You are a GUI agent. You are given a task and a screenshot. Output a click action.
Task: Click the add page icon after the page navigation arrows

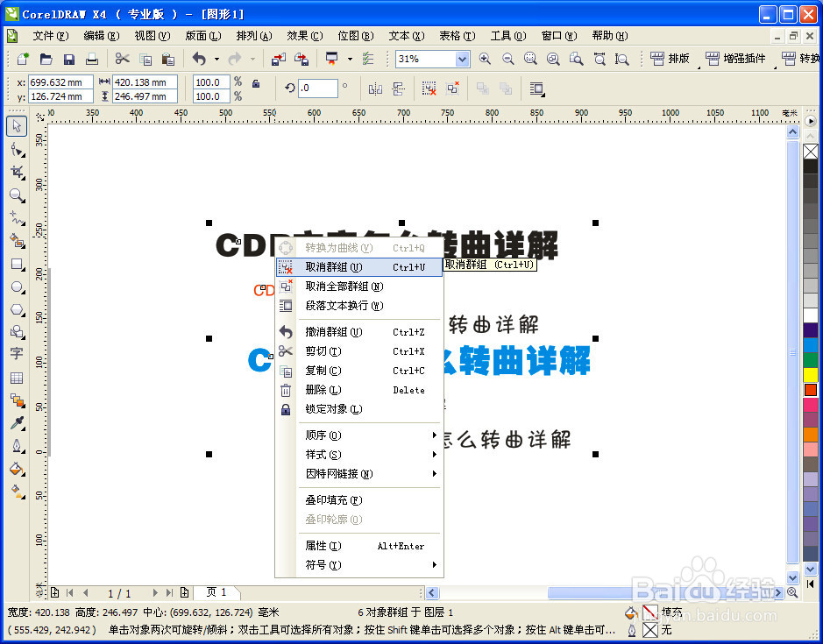click(184, 593)
